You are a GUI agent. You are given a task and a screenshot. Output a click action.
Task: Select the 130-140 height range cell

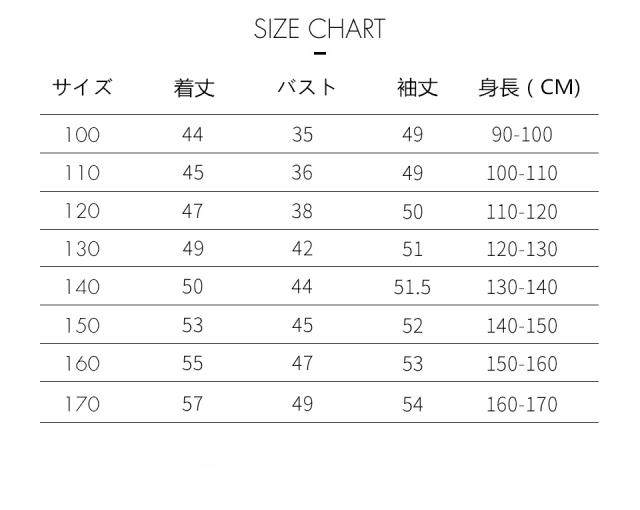[x=522, y=288]
